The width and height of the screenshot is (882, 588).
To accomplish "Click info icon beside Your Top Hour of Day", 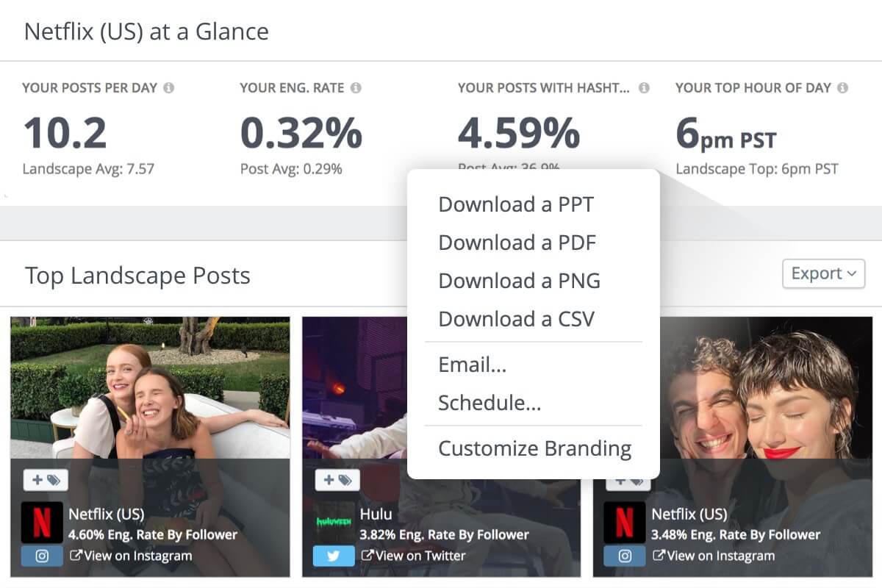I will click(x=842, y=88).
